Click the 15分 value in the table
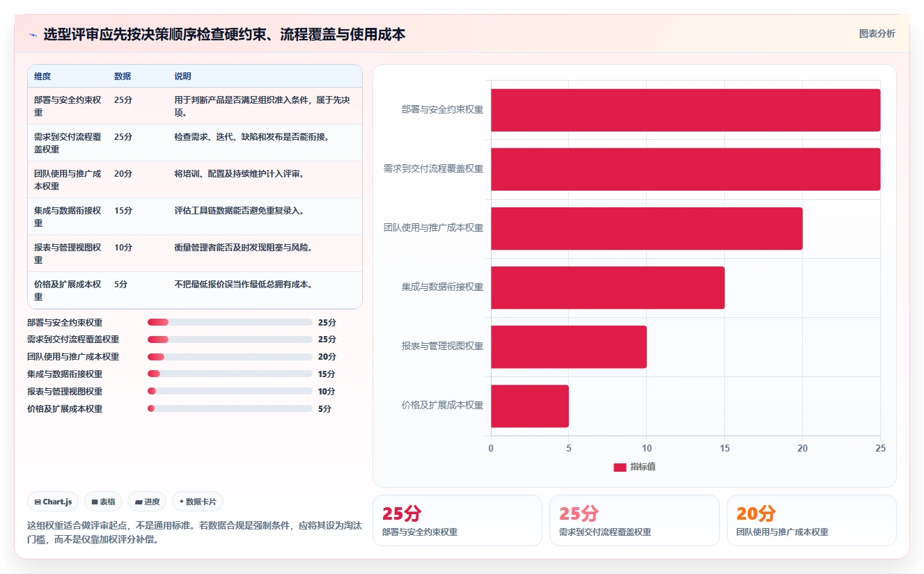Viewport: 924px width, 574px height. [x=123, y=210]
